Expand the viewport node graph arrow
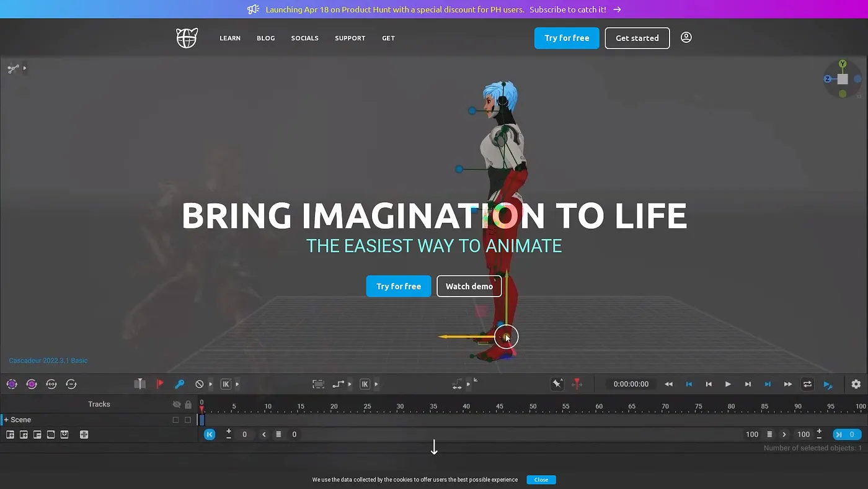 coord(25,68)
